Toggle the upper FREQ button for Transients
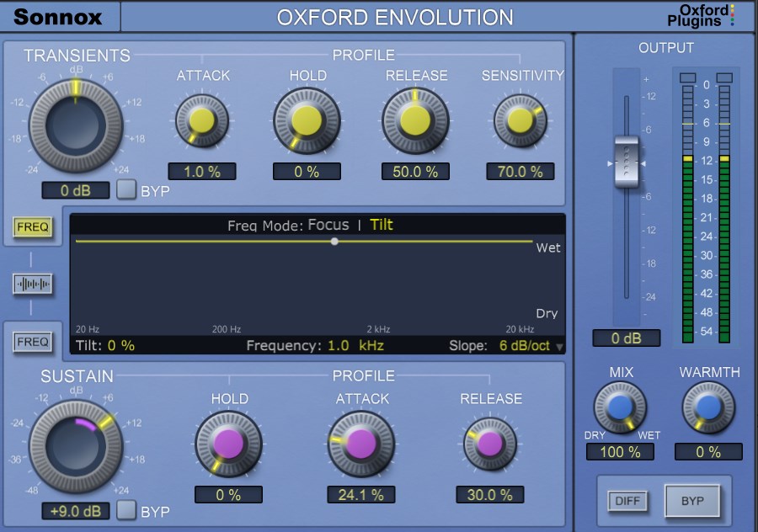758x532 pixels. 32,226
